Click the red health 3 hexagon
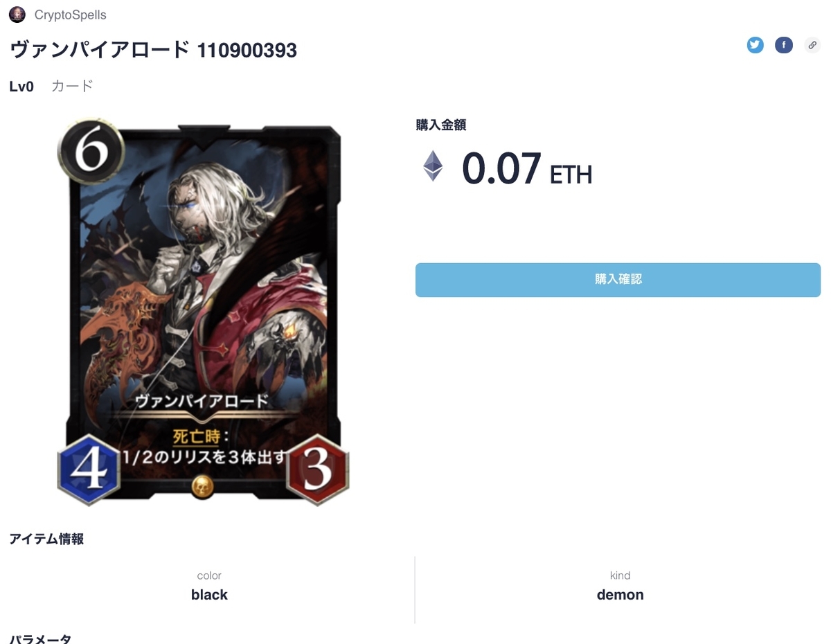831x644 pixels. (318, 470)
